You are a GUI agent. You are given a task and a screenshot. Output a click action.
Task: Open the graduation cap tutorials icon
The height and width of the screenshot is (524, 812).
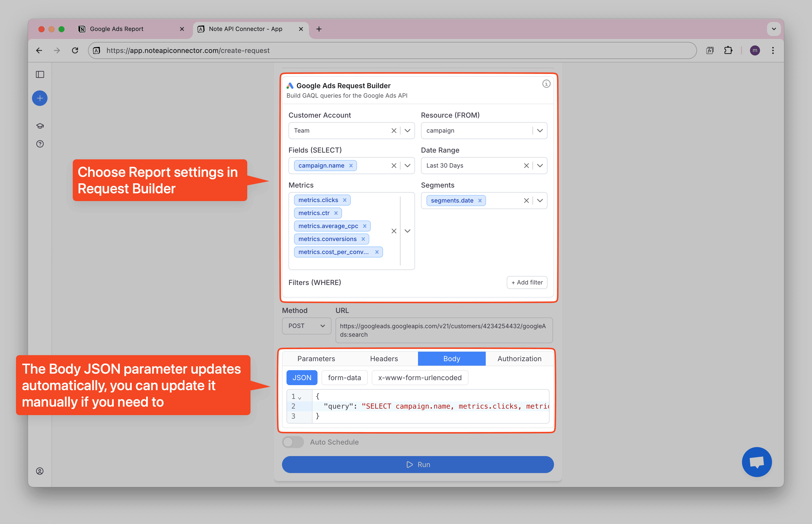coord(40,126)
